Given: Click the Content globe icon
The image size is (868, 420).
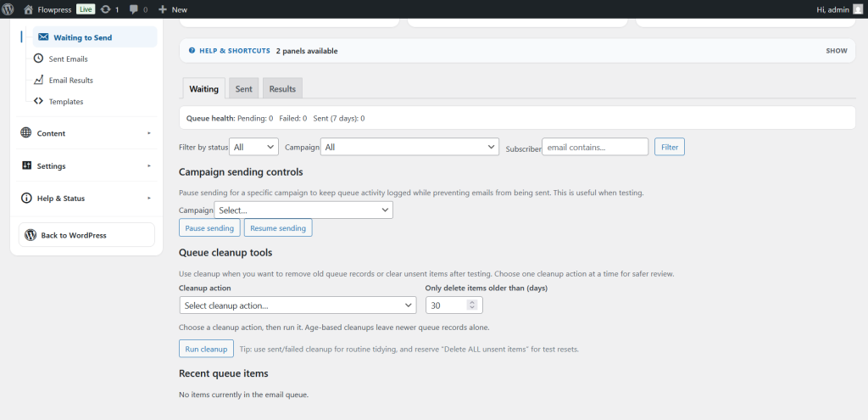Looking at the screenshot, I should coord(26,133).
